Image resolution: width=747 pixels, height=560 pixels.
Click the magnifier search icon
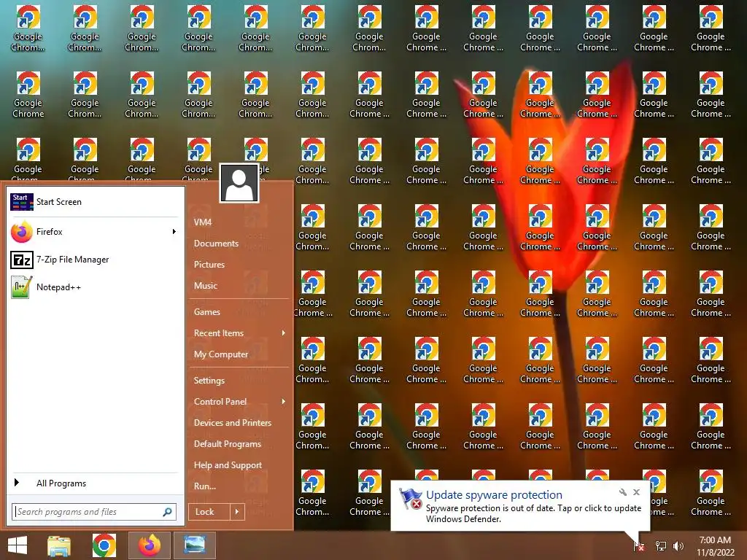[x=167, y=512]
